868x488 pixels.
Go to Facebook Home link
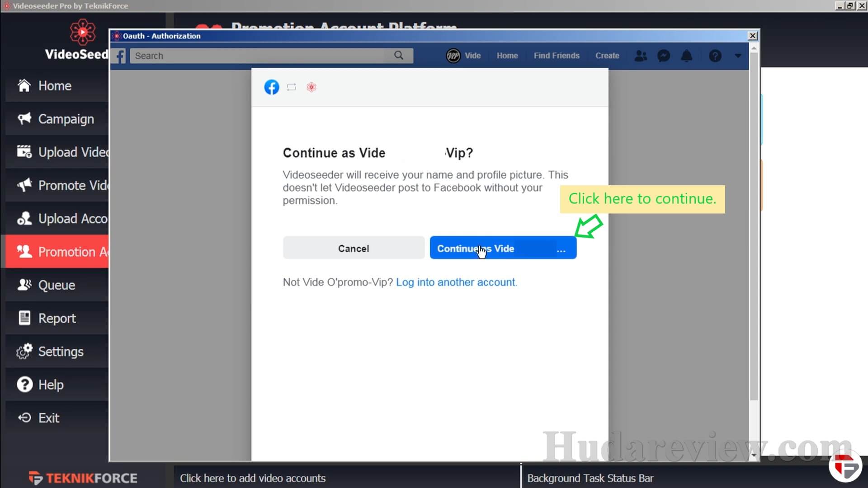507,56
